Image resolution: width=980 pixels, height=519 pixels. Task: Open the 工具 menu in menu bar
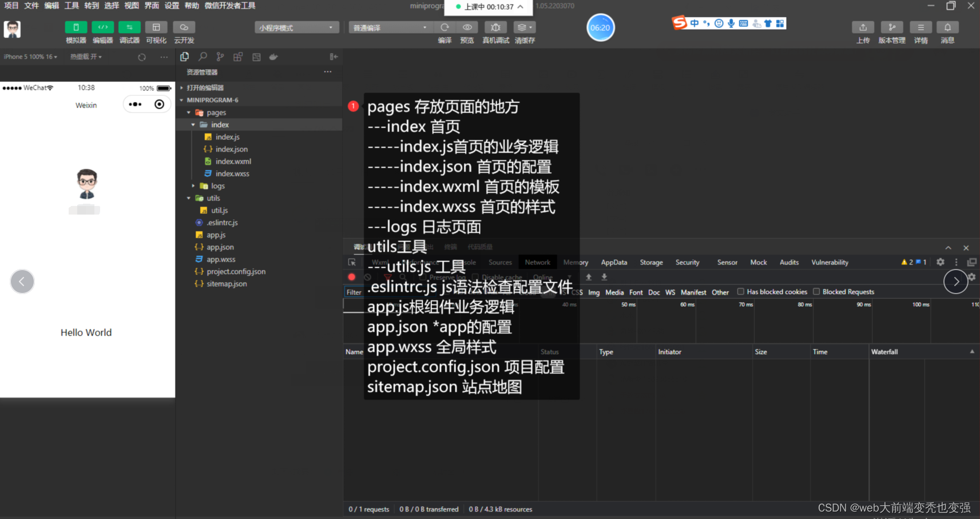click(x=71, y=6)
